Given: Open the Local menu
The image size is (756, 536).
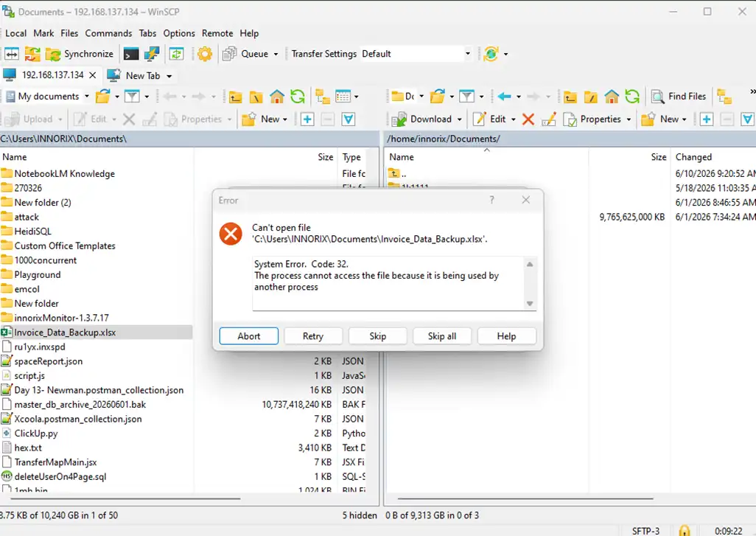Looking at the screenshot, I should (x=15, y=33).
